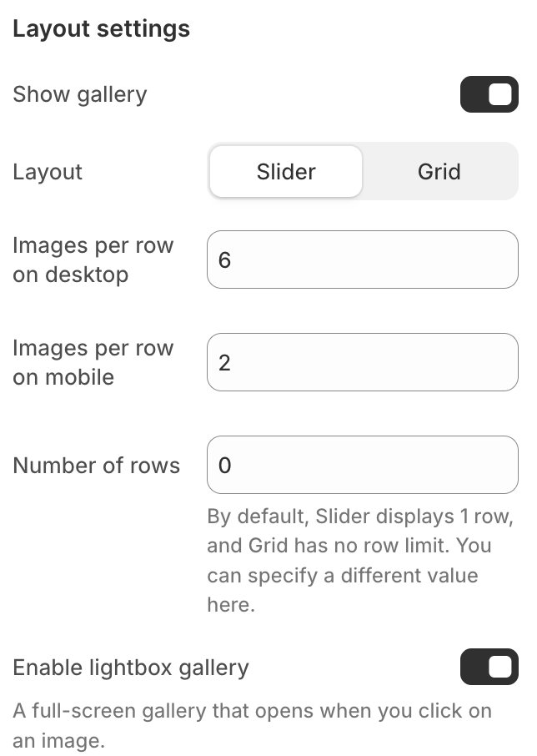Viewport: 537px width, 756px height.
Task: Toggle the Show gallery switch
Action: click(x=489, y=94)
